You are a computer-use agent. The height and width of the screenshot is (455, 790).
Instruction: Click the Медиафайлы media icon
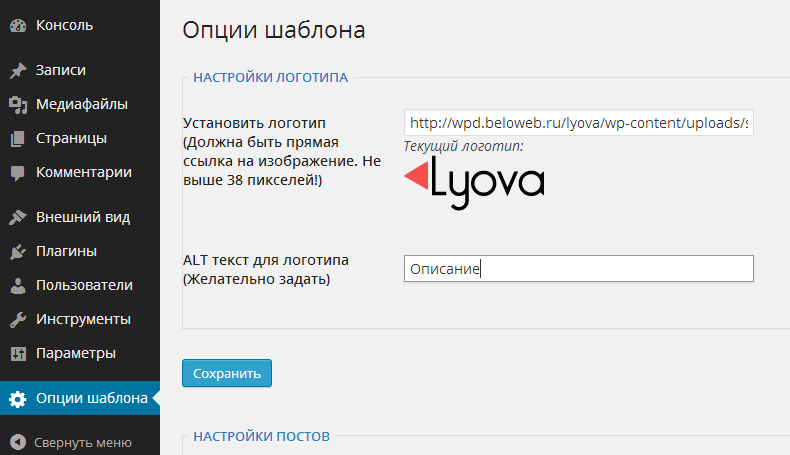coord(17,105)
